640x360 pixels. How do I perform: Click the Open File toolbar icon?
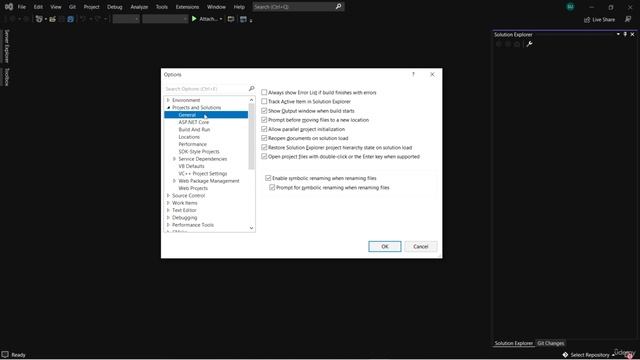tap(53, 19)
